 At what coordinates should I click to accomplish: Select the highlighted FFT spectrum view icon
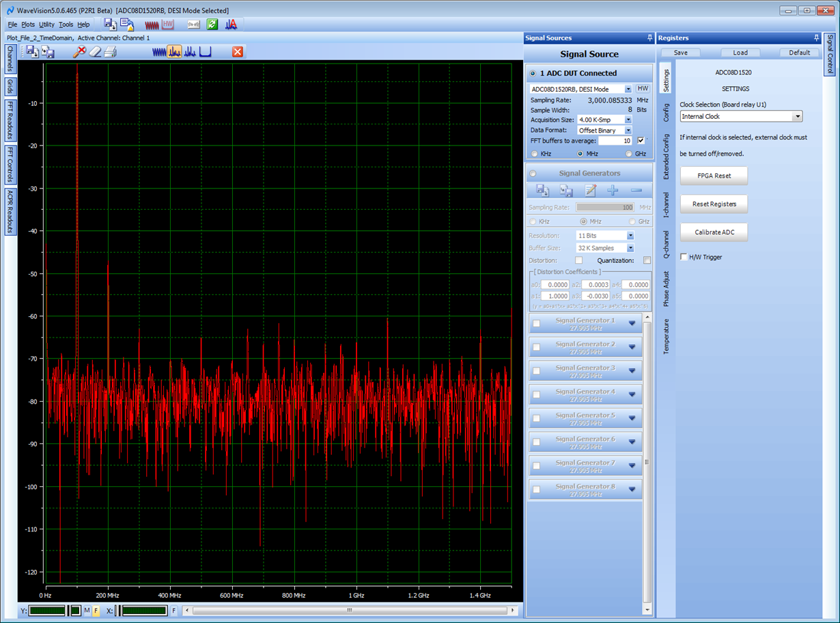174,52
